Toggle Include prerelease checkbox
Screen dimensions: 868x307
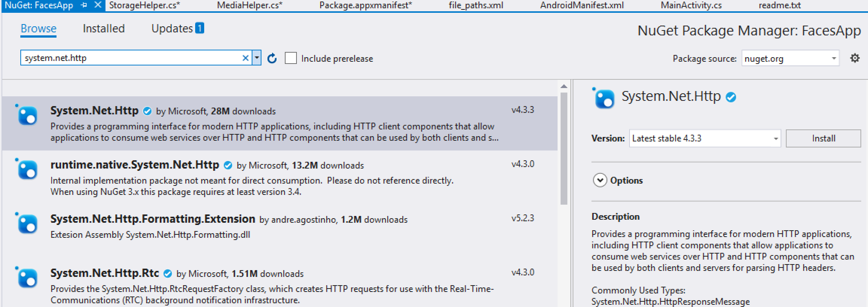click(x=291, y=58)
